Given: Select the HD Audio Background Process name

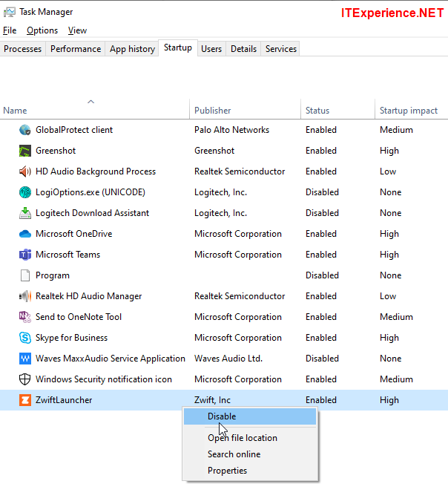Looking at the screenshot, I should (96, 171).
